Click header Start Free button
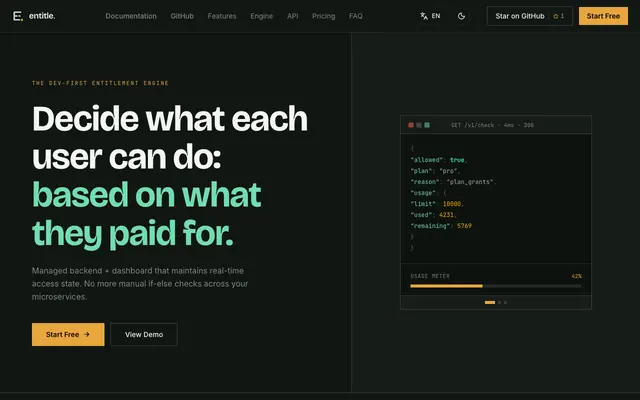This screenshot has height=400, width=640. (x=603, y=16)
